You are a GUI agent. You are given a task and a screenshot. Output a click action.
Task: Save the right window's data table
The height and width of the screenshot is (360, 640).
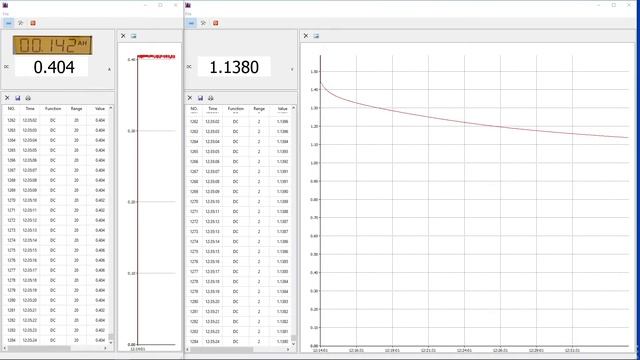pos(200,98)
